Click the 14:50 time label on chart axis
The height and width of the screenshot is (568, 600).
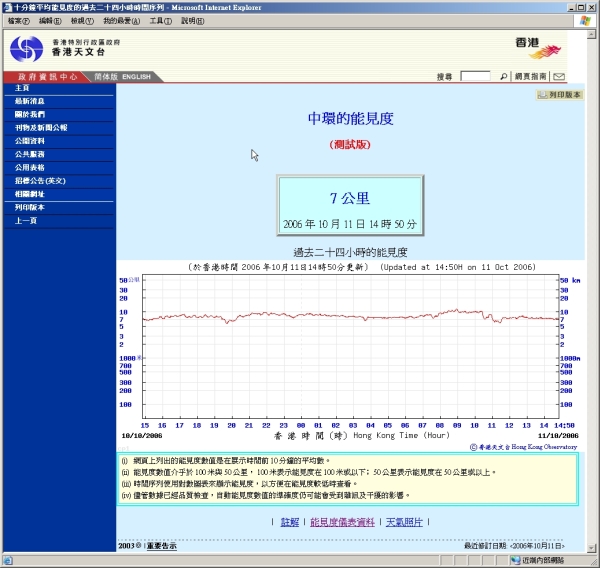pos(564,425)
